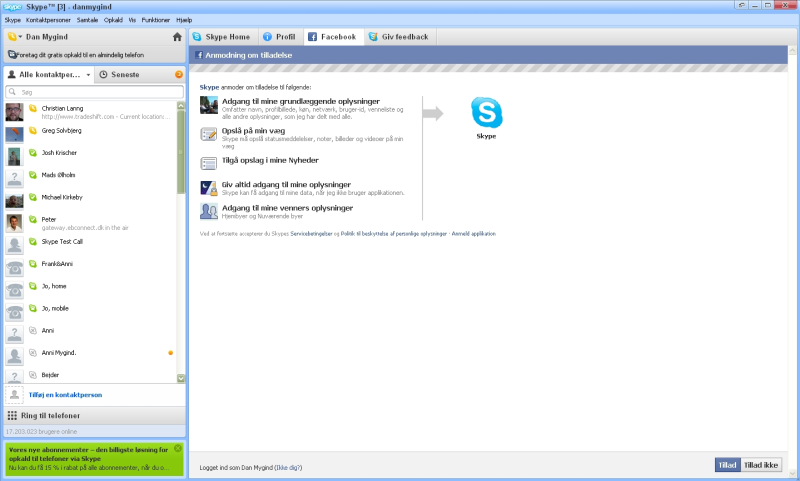Open the Giv feedback tab
The image size is (800, 481).
(399, 37)
